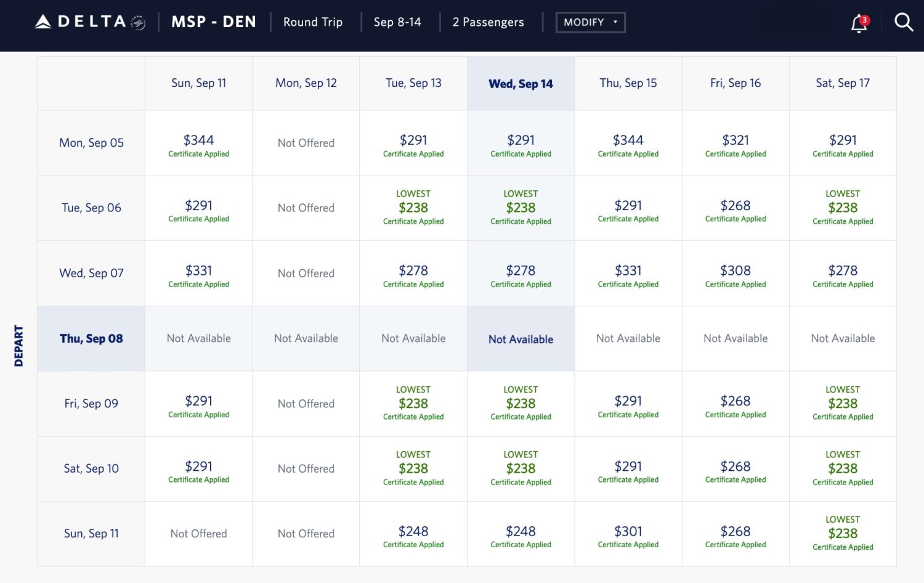The width and height of the screenshot is (924, 583).
Task: Select $308 fare Wed Sep 07 / Fri Sep 16
Action: pos(736,273)
